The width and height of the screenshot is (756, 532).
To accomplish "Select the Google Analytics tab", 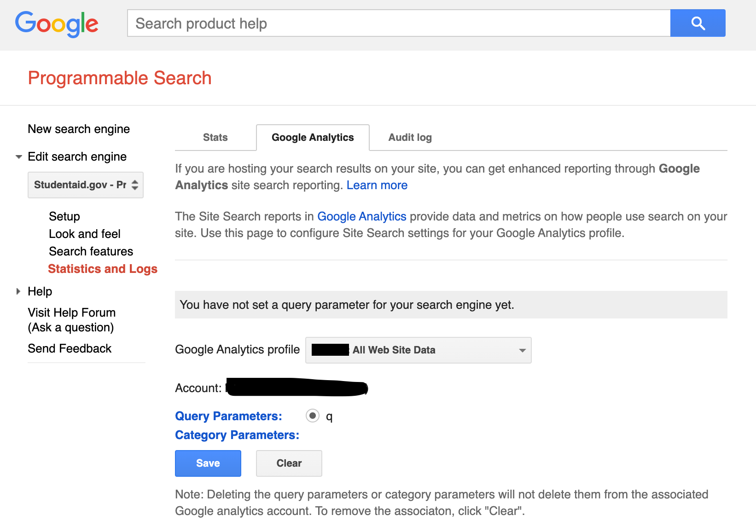I will (x=313, y=138).
